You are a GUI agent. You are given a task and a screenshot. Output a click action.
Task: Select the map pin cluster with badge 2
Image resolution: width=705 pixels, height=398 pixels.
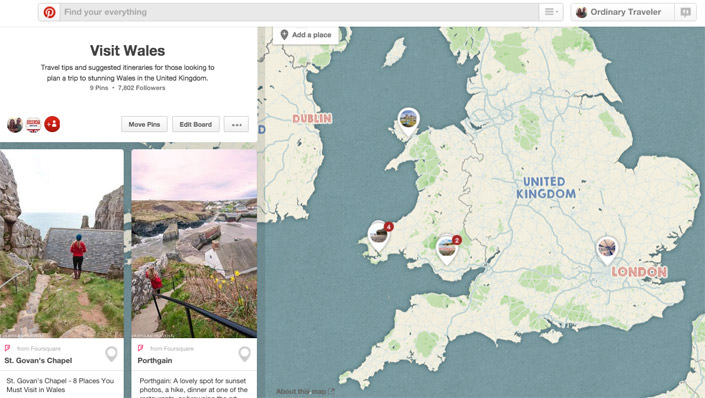(448, 249)
